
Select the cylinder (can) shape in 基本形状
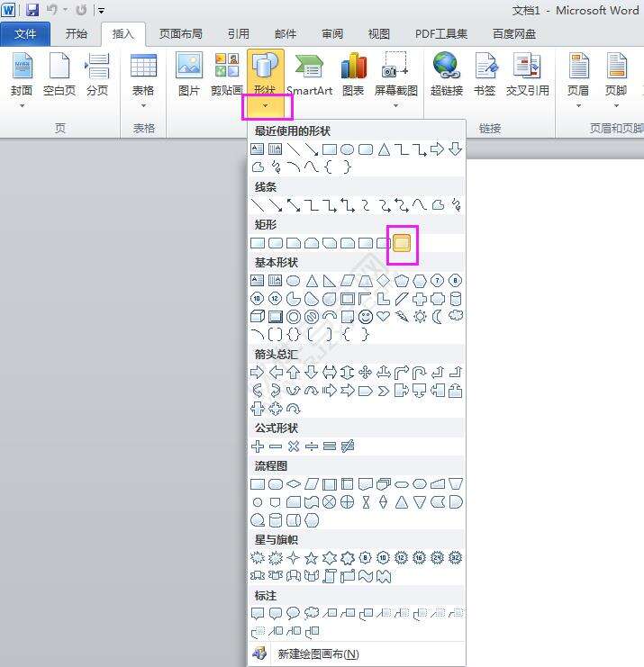coord(456,299)
